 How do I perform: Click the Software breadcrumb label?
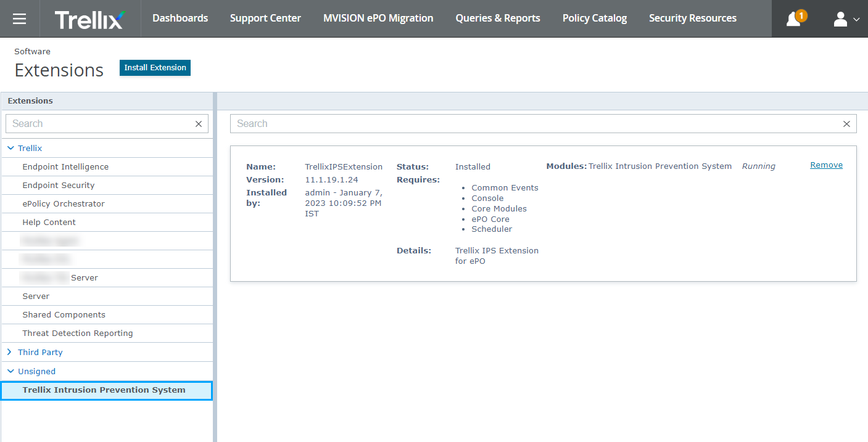click(x=33, y=52)
